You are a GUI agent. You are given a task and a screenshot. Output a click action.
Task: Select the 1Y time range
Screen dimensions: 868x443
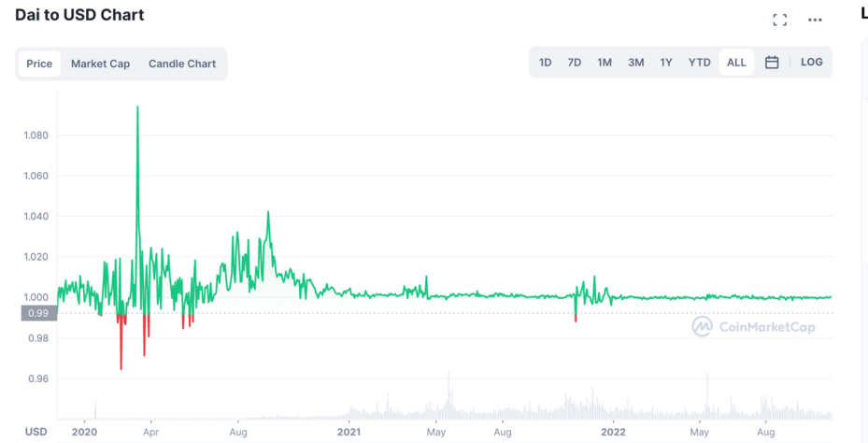(x=666, y=63)
